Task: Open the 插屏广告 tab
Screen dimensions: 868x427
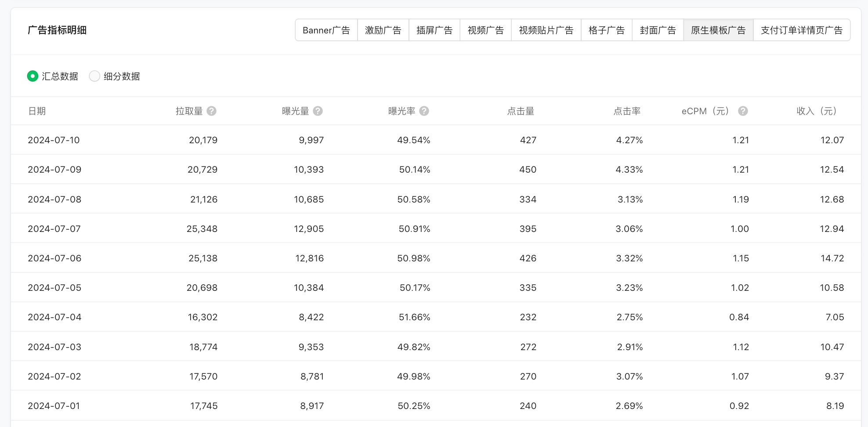Action: pos(434,30)
